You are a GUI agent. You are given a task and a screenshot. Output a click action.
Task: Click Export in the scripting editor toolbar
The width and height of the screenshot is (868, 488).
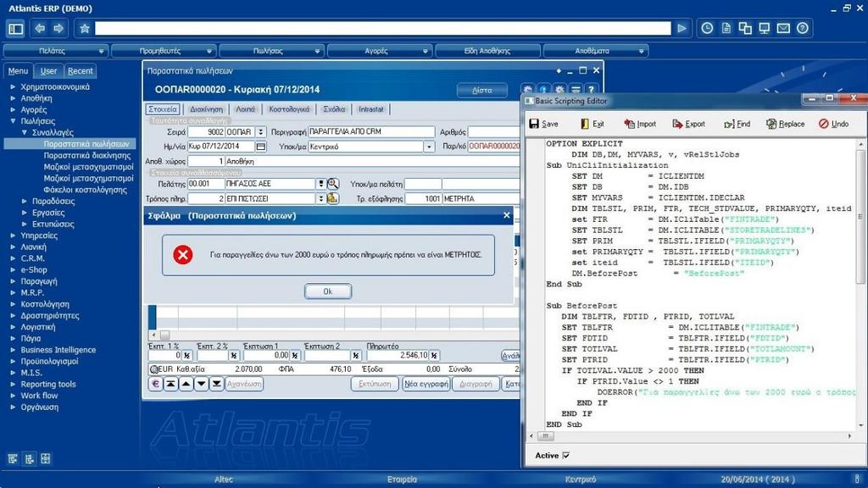pyautogui.click(x=688, y=124)
